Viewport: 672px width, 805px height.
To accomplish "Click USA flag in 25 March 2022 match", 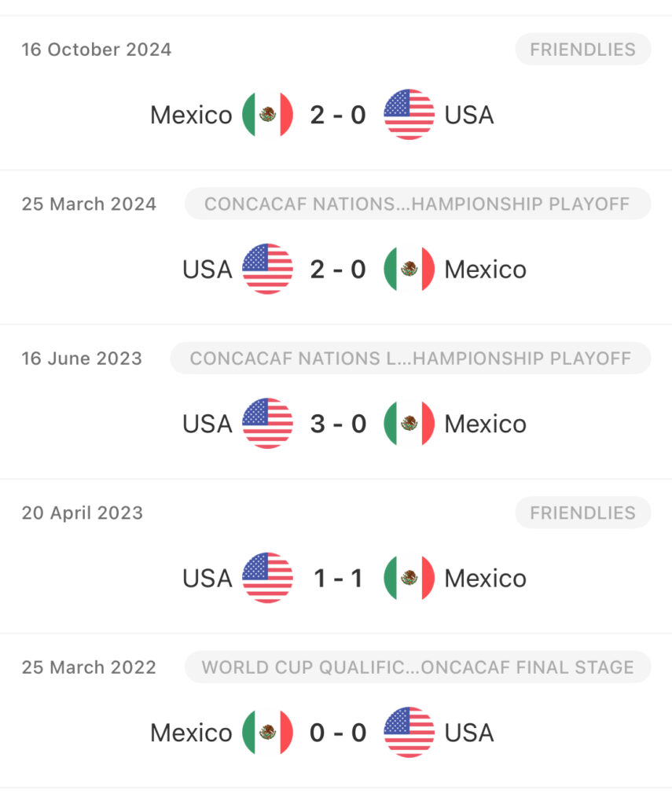I will [x=409, y=733].
